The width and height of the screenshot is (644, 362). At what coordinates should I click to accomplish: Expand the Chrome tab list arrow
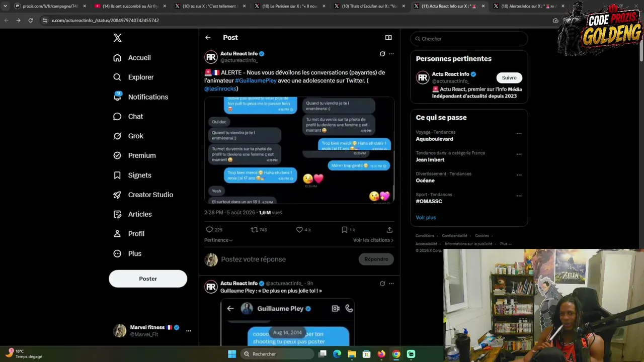click(x=5, y=6)
